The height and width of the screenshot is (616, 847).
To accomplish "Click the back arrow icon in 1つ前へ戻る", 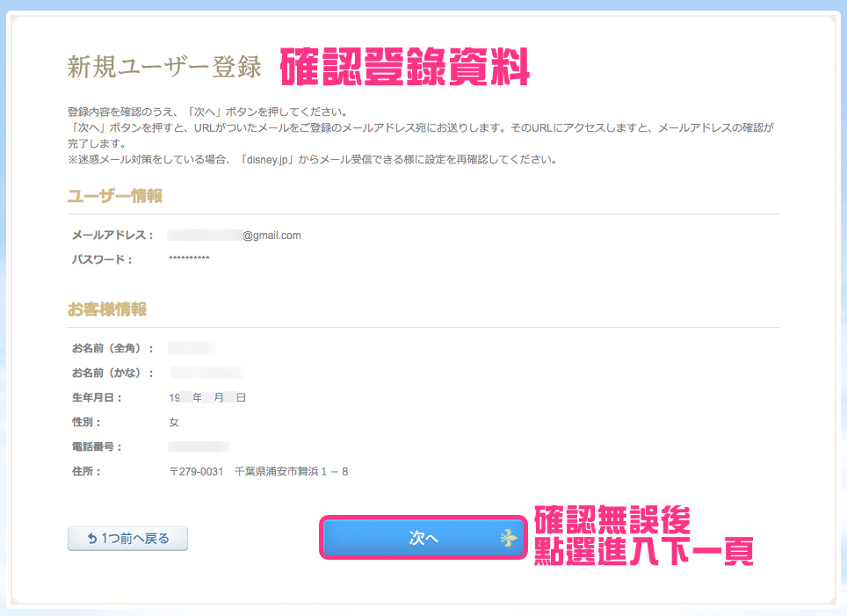I will [x=92, y=538].
